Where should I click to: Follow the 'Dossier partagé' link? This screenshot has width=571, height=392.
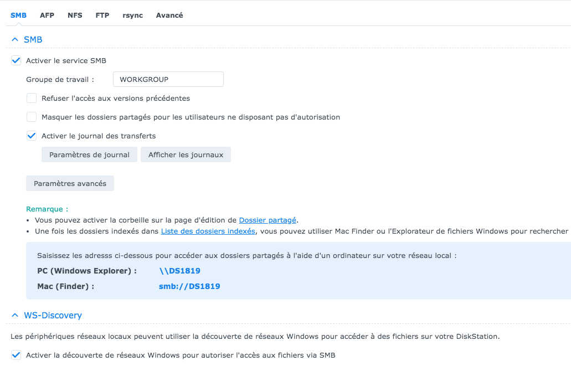click(268, 220)
